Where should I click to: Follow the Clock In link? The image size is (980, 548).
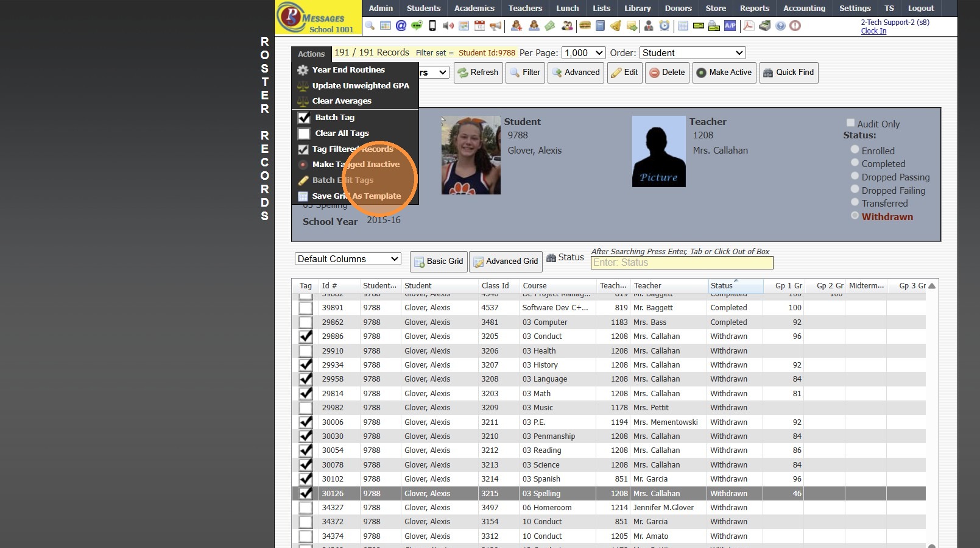tap(873, 31)
